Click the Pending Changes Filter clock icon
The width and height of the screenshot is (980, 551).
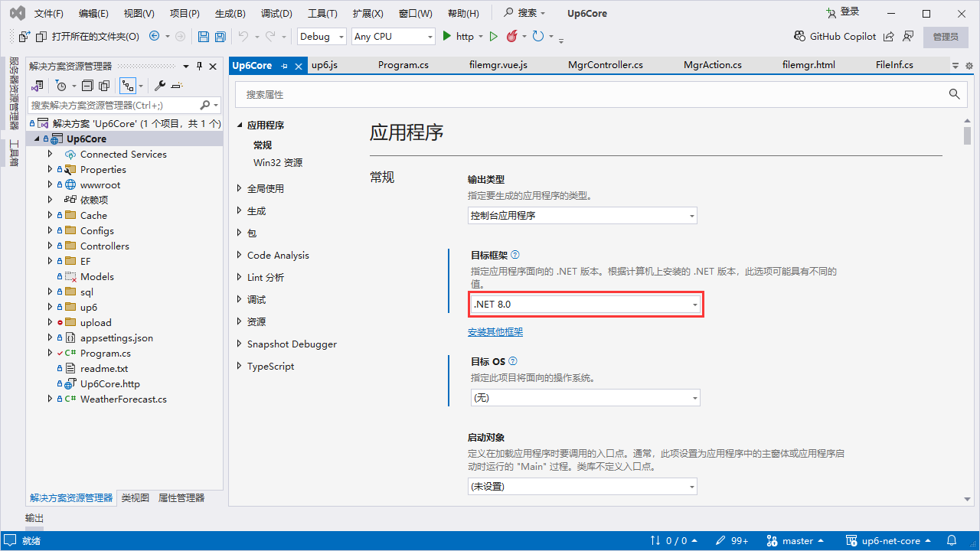click(61, 86)
